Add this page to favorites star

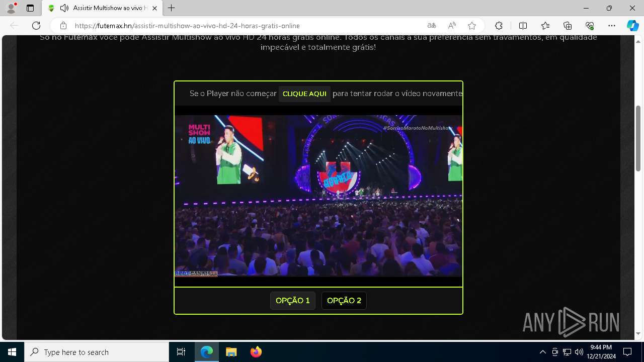point(472,26)
